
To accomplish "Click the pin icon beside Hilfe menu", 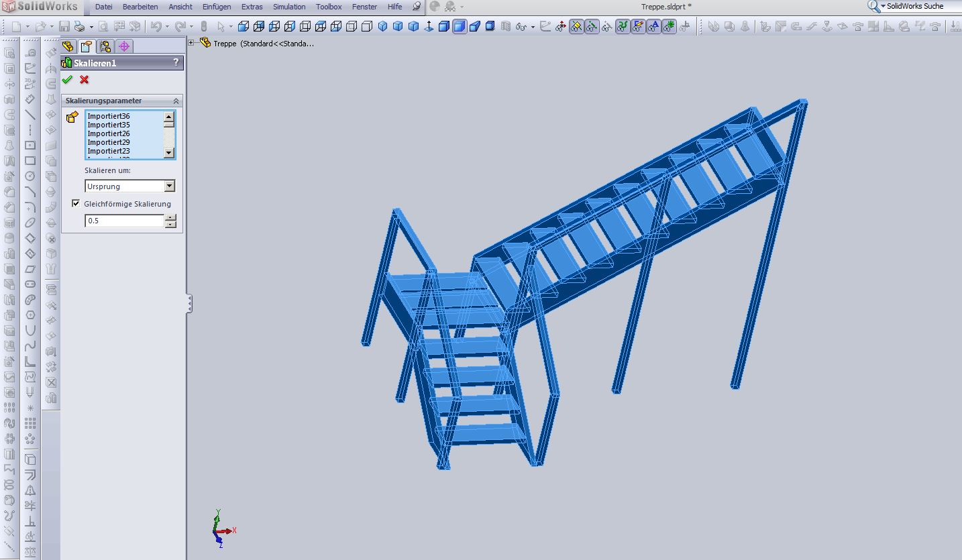I will click(417, 7).
